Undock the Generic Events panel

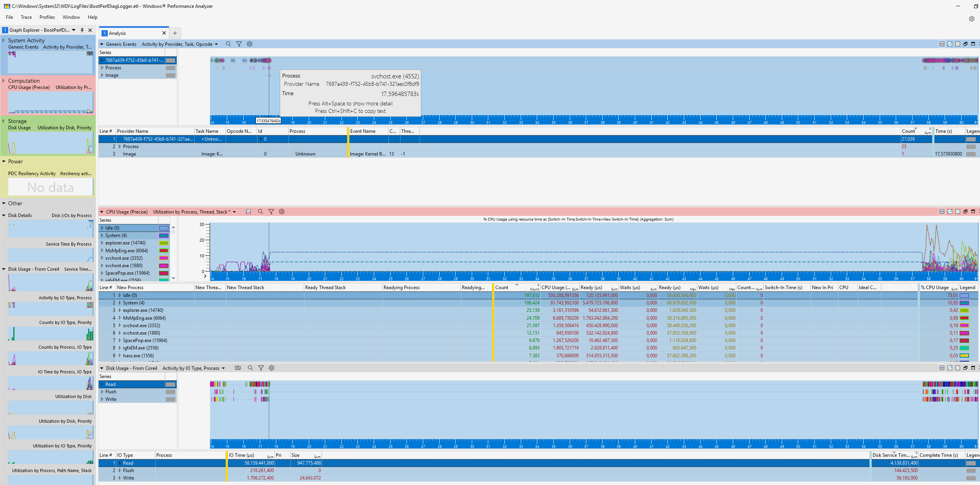(966, 44)
